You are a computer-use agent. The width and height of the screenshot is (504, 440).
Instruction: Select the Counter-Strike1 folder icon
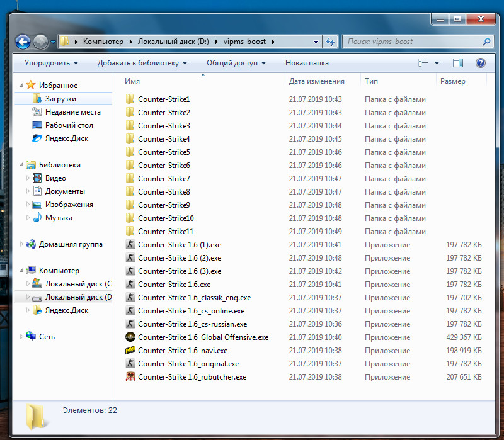(x=130, y=99)
